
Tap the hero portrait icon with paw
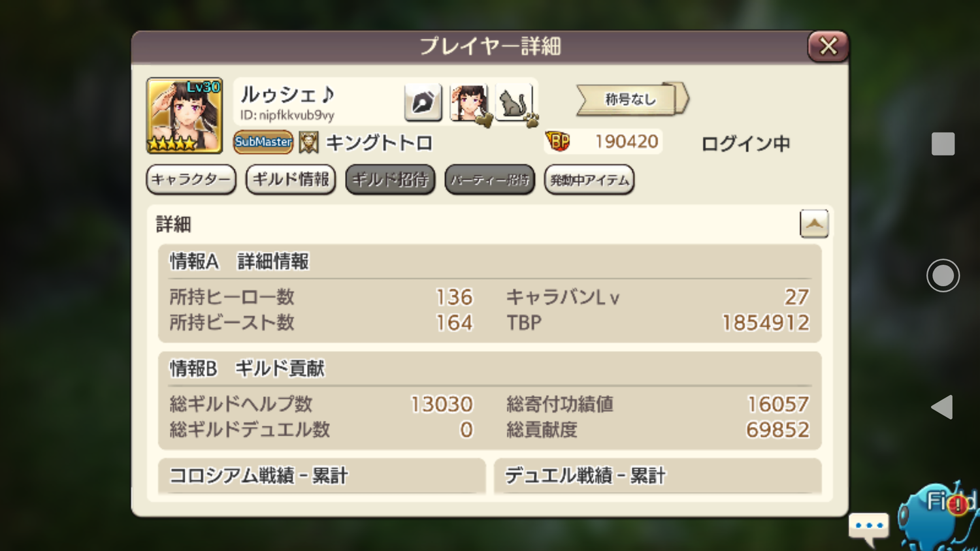[x=469, y=103]
